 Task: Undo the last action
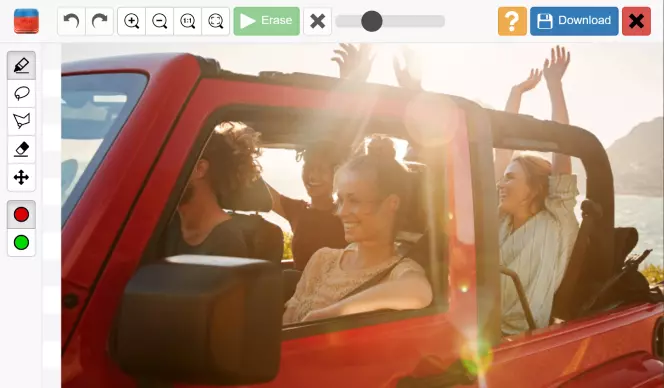[72, 21]
